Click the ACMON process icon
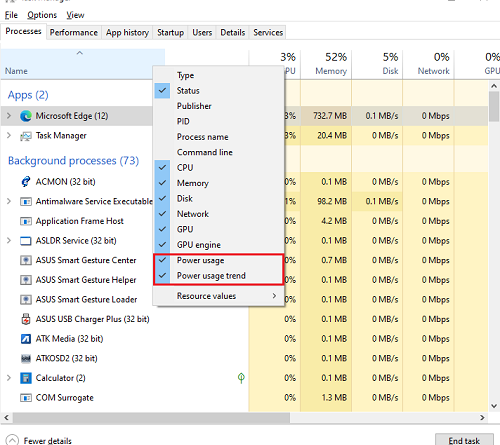The width and height of the screenshot is (500, 445). pos(26,182)
